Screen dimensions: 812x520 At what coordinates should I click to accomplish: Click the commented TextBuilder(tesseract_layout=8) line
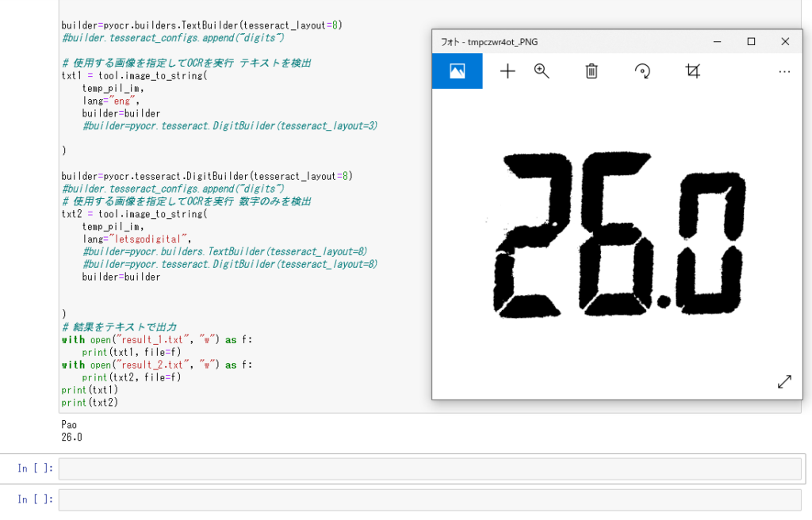coord(224,252)
